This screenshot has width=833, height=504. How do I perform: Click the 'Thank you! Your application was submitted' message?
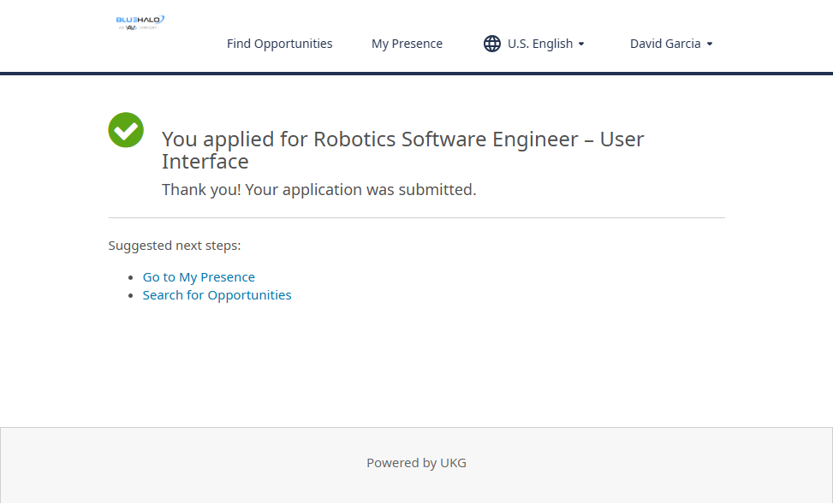(318, 190)
